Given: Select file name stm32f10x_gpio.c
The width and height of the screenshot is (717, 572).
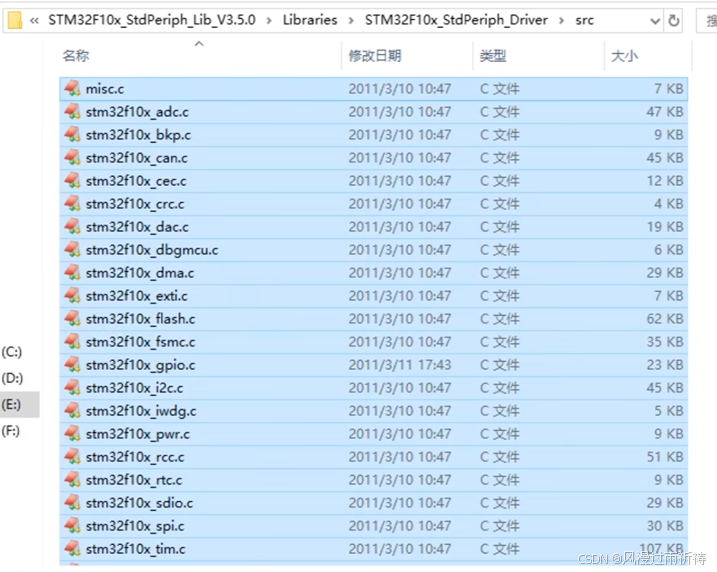Looking at the screenshot, I should point(140,365).
